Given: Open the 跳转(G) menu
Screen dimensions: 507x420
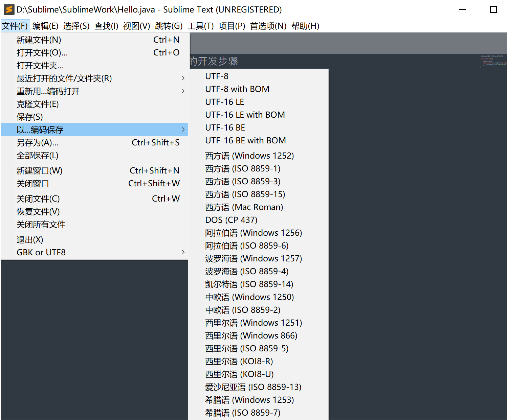Looking at the screenshot, I should click(169, 26).
